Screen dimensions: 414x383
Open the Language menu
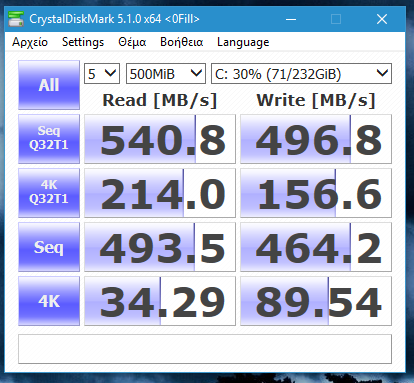(x=243, y=42)
